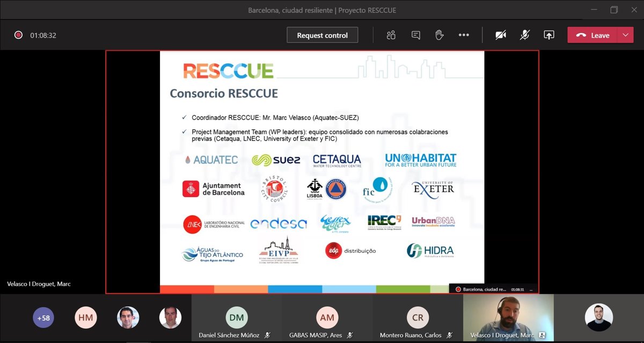Viewport: 644px width, 343px height.
Task: Leave the meeting
Action: 594,35
